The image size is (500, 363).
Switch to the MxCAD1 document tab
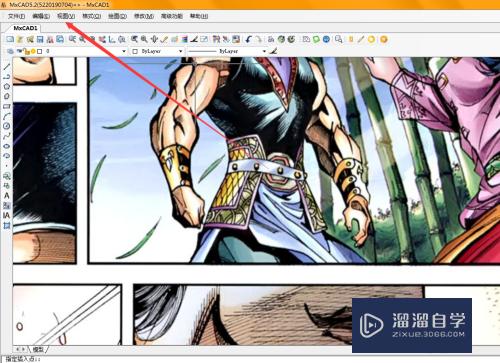tap(25, 28)
